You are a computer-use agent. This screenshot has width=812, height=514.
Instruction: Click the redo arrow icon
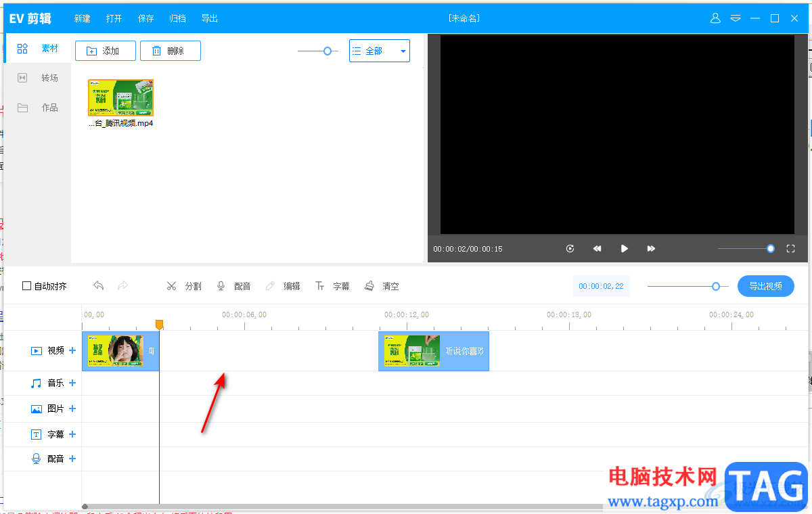(x=123, y=286)
